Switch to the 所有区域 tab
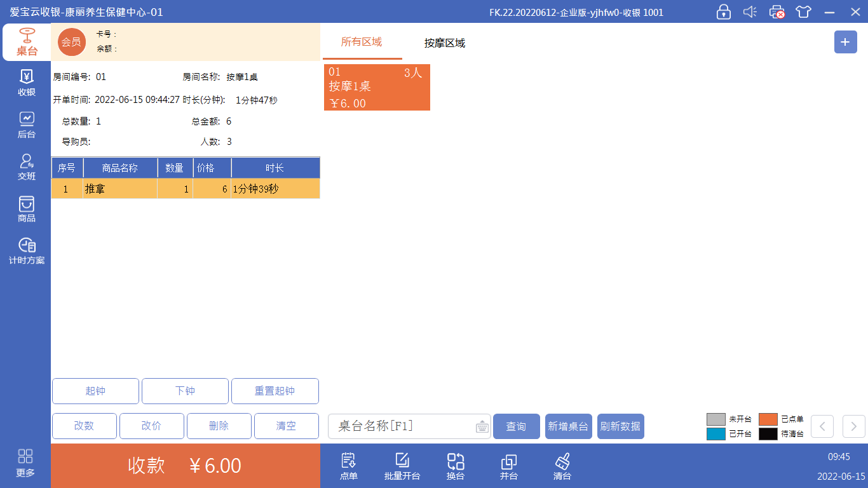868x488 pixels. [x=362, y=42]
